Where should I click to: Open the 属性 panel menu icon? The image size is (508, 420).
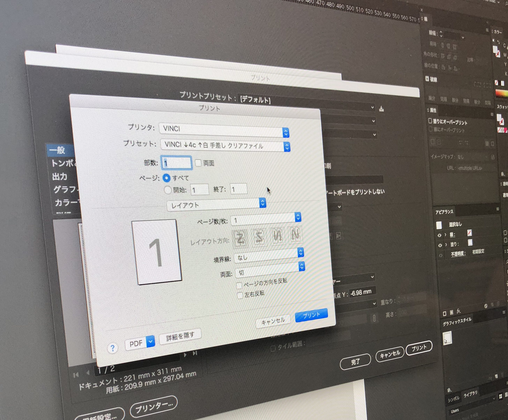click(492, 114)
